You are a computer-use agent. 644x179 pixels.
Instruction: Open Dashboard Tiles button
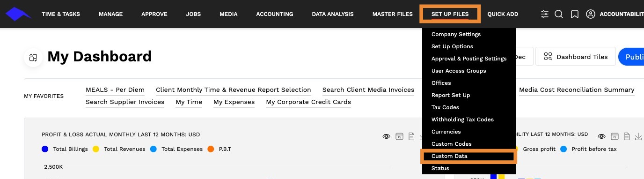click(x=576, y=57)
